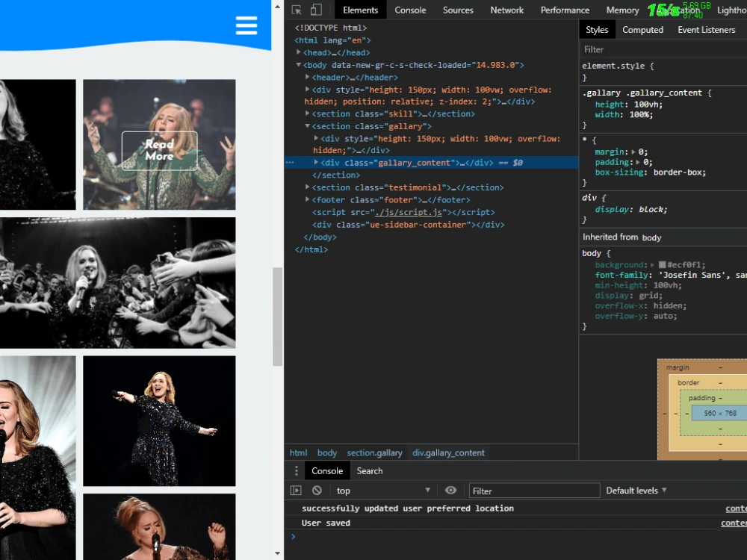
Task: Click the webpage vertical scrollbar thumb
Action: pyautogui.click(x=277, y=317)
